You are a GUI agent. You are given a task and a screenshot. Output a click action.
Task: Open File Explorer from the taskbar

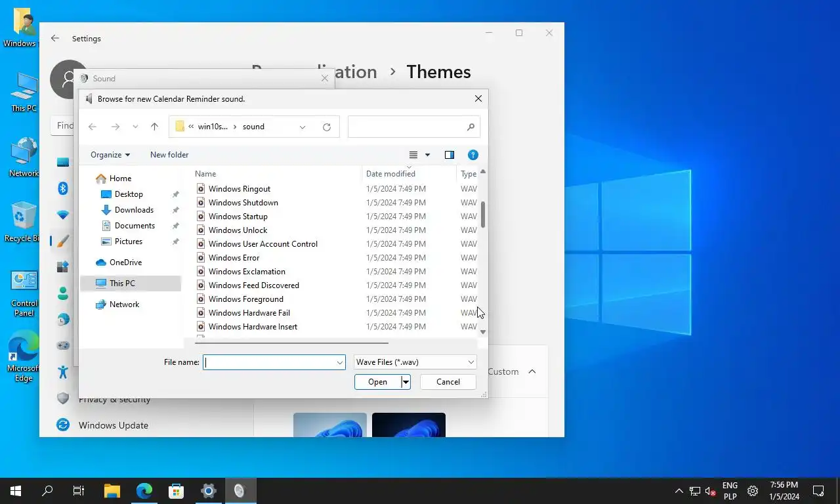pyautogui.click(x=112, y=491)
